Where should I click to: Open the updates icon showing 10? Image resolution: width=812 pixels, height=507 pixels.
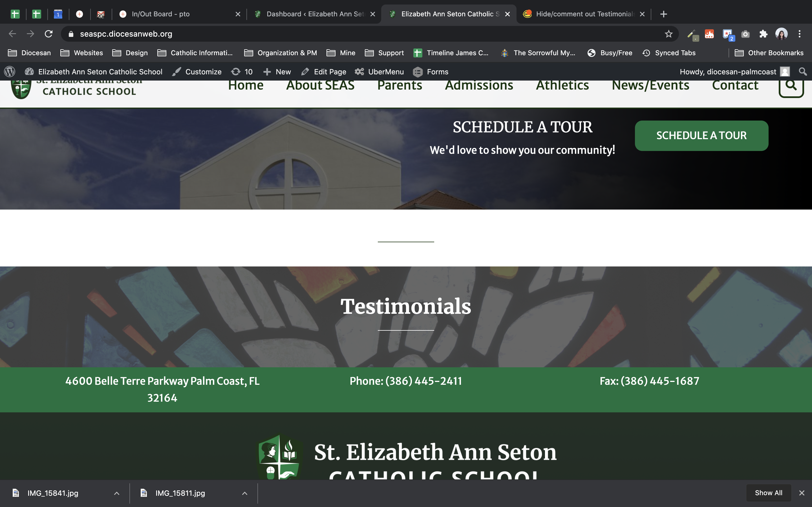pos(242,72)
